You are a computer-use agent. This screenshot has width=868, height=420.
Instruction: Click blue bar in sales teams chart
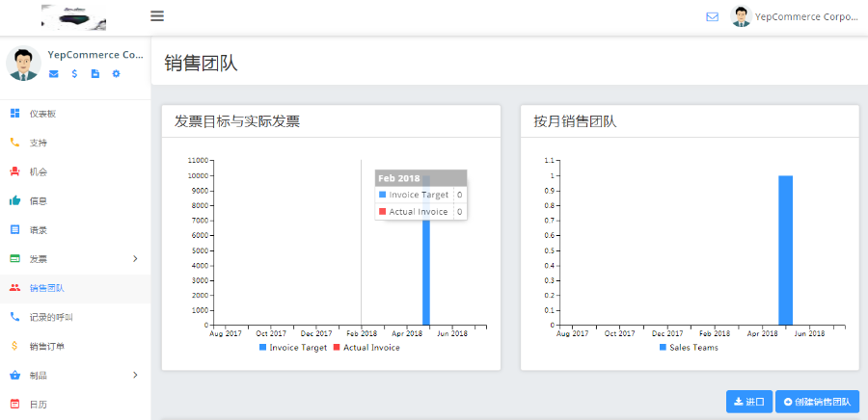click(x=785, y=250)
